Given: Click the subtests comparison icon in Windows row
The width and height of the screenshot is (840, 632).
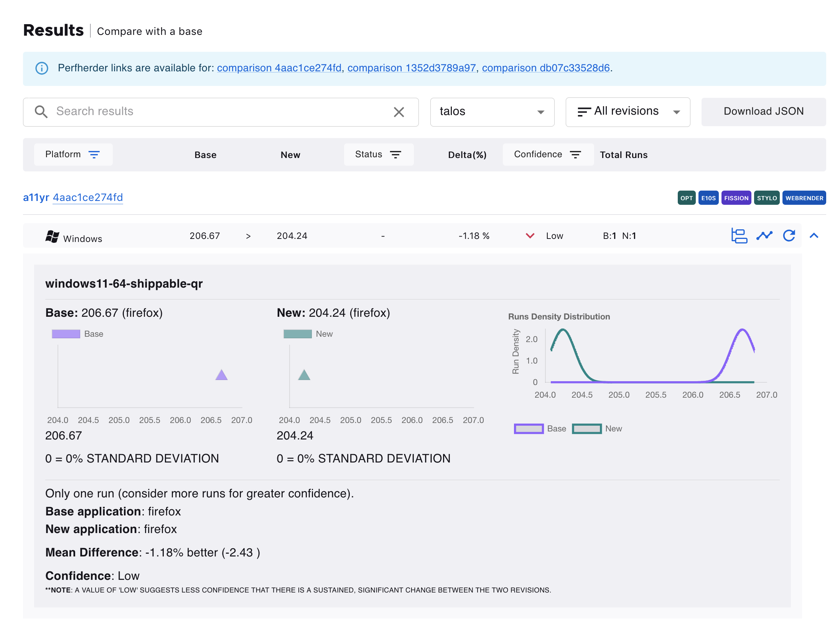Looking at the screenshot, I should pyautogui.click(x=739, y=235).
